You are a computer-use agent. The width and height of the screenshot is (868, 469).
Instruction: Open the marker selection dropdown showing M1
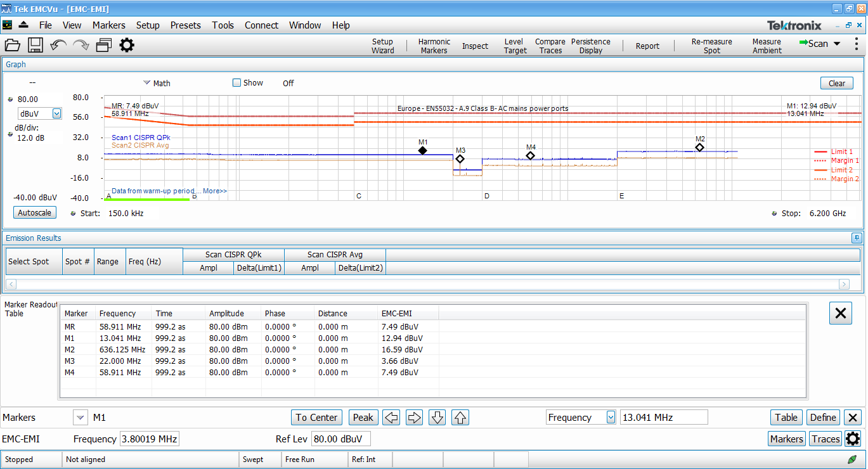[x=81, y=418]
